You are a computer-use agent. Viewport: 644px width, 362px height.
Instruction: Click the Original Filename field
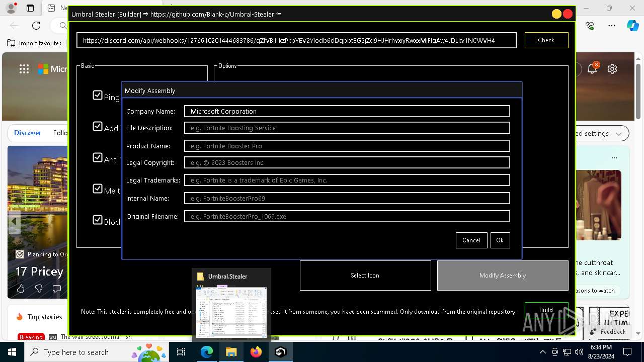pyautogui.click(x=347, y=216)
